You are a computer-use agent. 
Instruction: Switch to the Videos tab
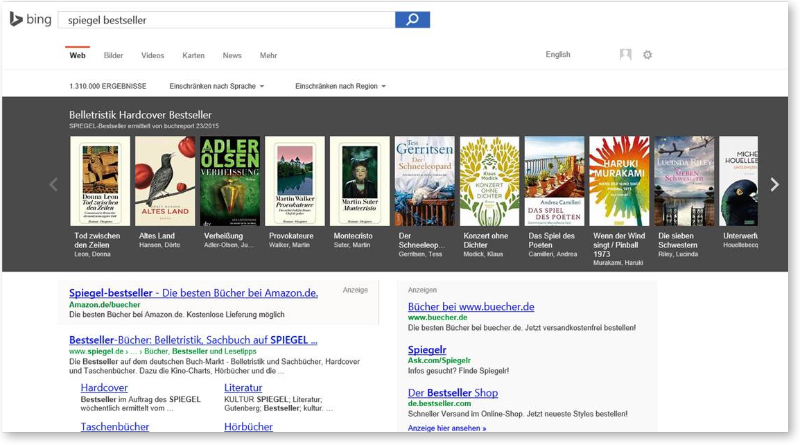pos(153,56)
